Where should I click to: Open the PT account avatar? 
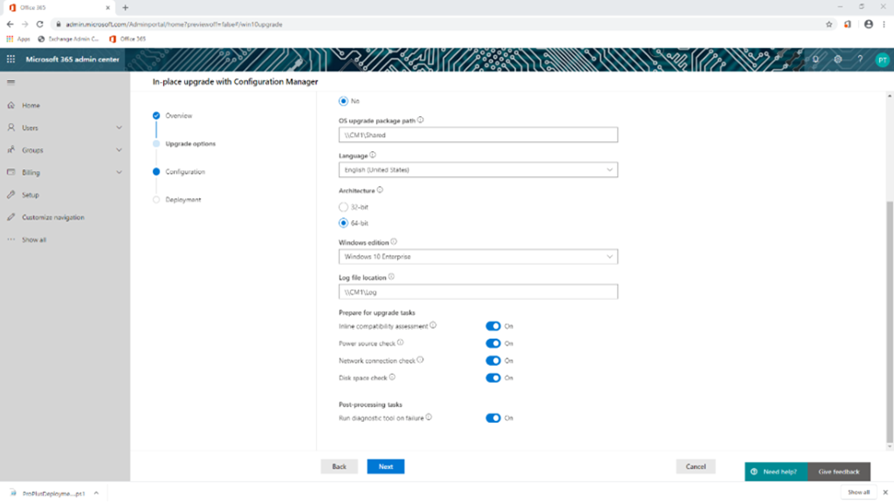882,59
